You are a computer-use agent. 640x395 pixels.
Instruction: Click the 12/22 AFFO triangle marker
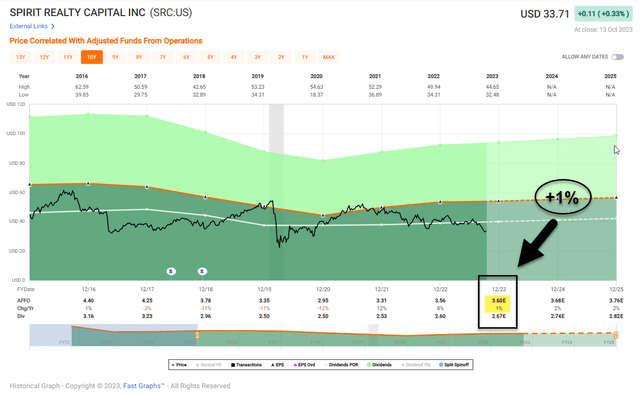pos(440,202)
